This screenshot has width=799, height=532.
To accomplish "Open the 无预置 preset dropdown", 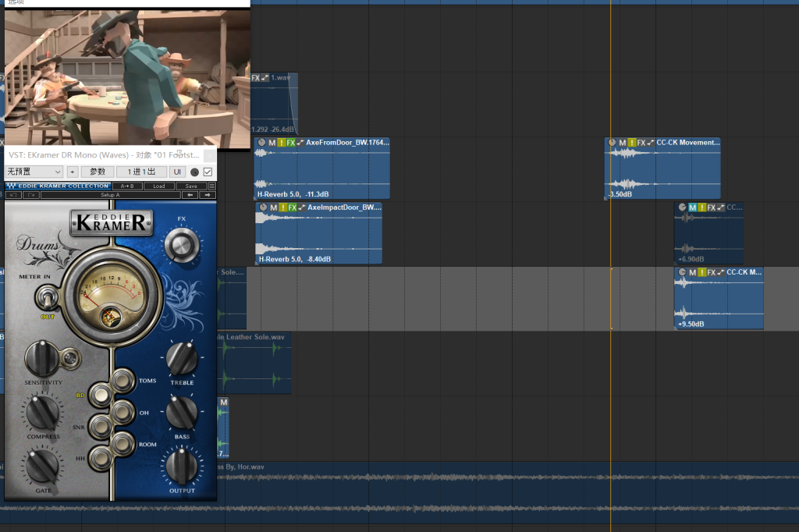I will [34, 172].
